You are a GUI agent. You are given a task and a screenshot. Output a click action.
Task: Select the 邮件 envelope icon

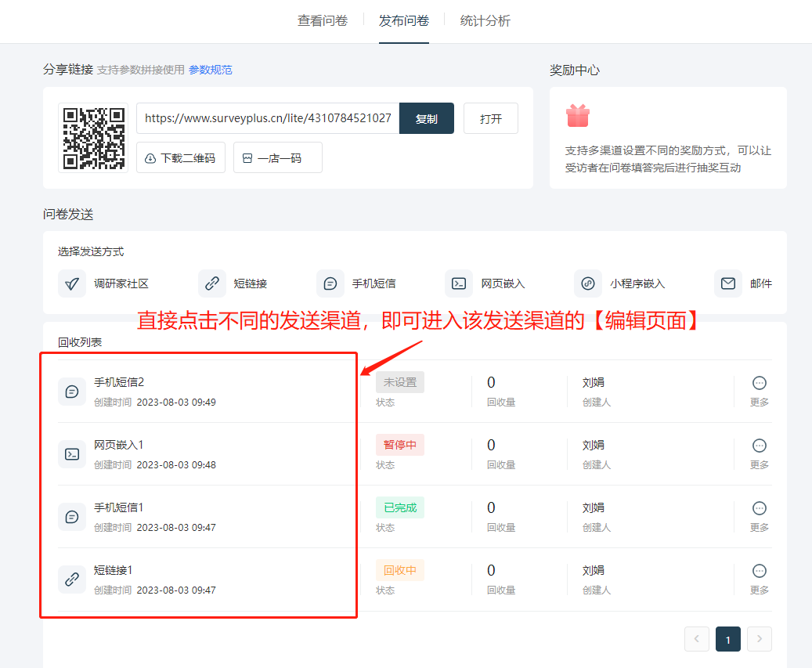(728, 283)
